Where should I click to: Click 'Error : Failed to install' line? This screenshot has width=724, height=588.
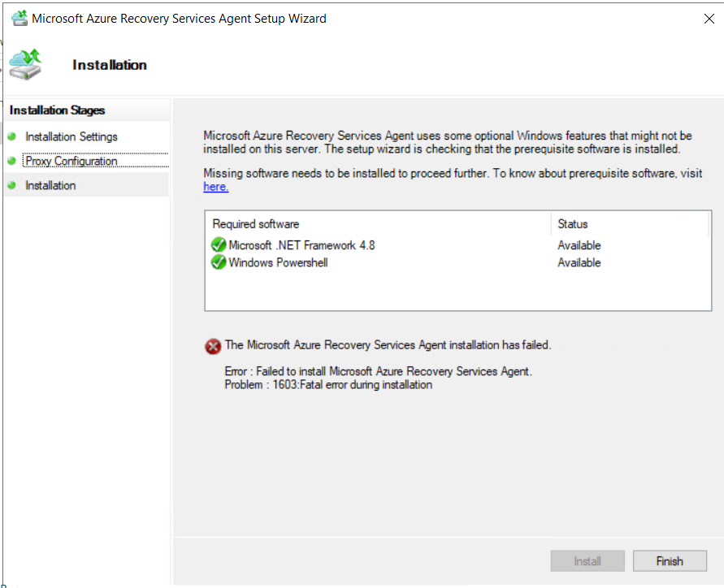(378, 371)
